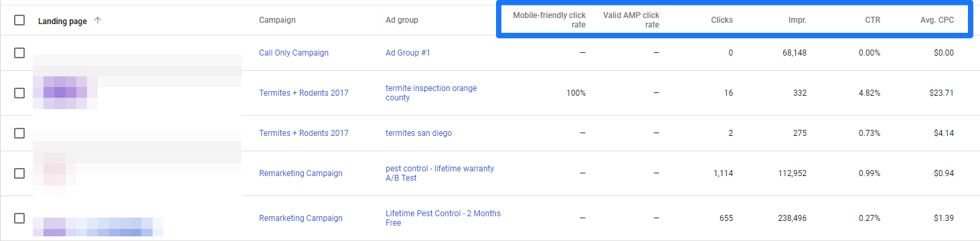Click the sort arrow beside Landing page

(x=98, y=20)
